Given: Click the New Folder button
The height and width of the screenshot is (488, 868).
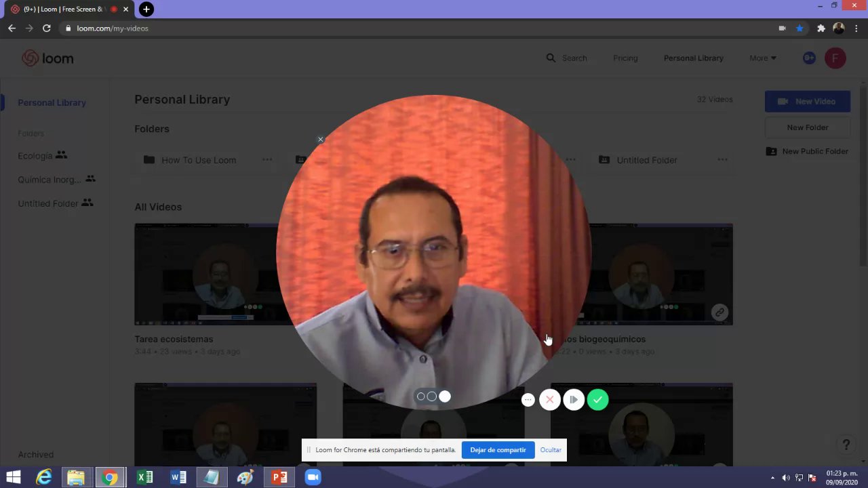Looking at the screenshot, I should 808,127.
